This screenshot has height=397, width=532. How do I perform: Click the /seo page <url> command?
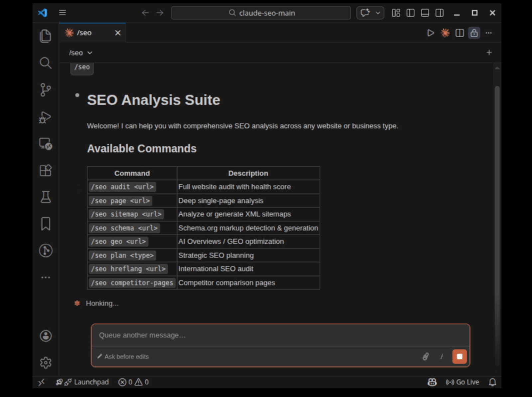tap(120, 201)
